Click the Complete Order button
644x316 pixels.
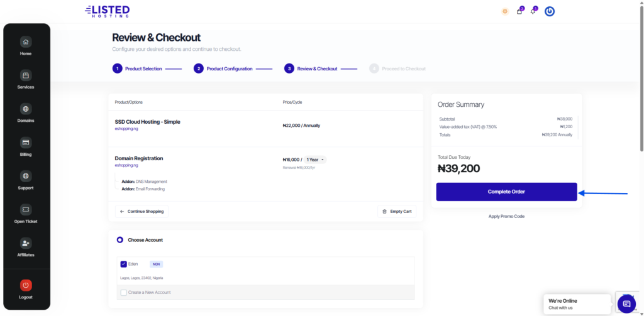[506, 192]
